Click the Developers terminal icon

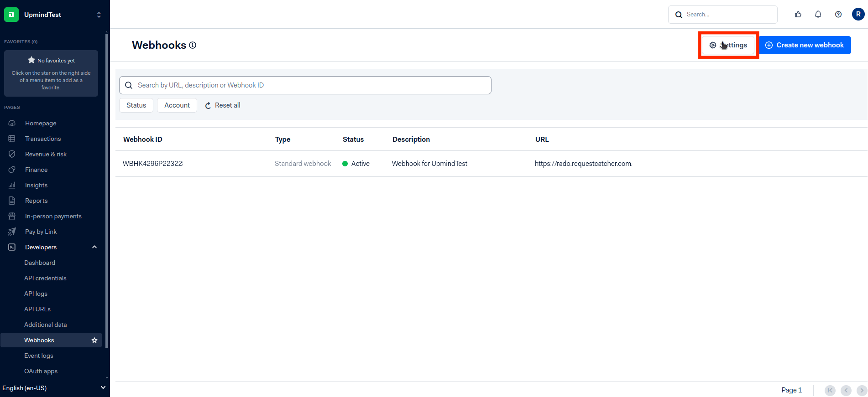tap(12, 247)
